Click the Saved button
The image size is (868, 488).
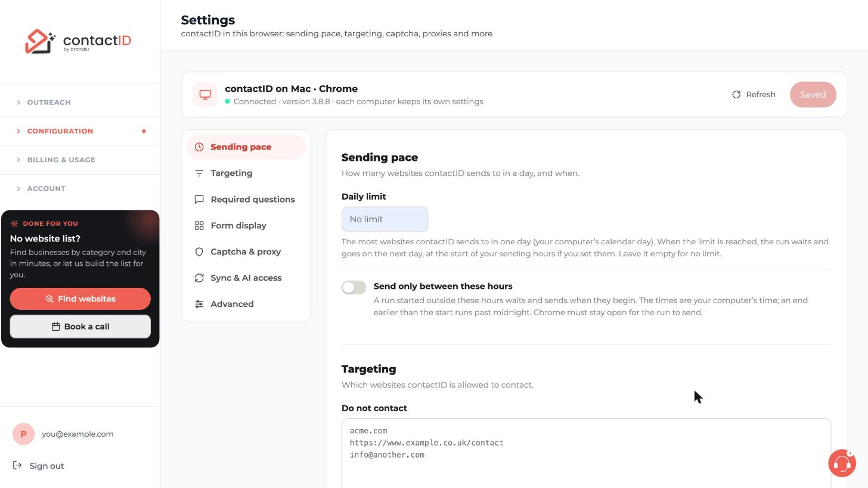[813, 95]
